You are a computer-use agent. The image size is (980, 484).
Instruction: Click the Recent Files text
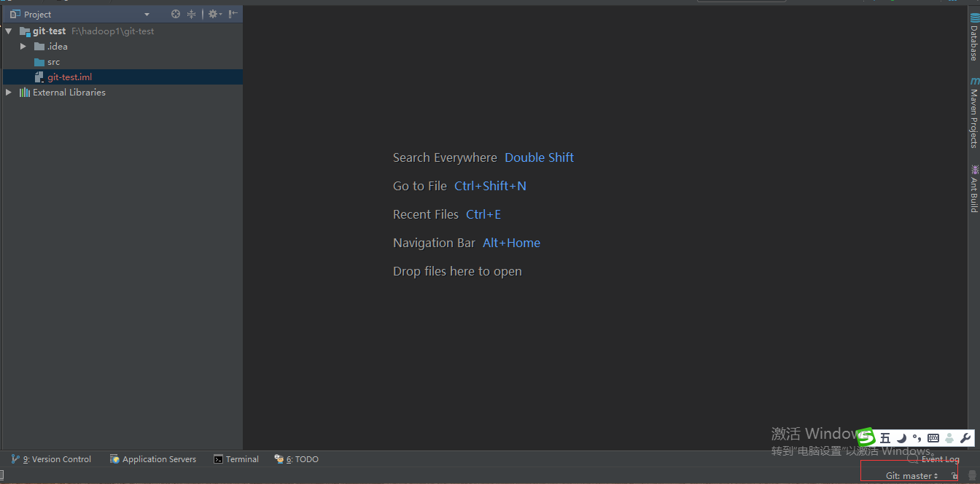point(426,214)
